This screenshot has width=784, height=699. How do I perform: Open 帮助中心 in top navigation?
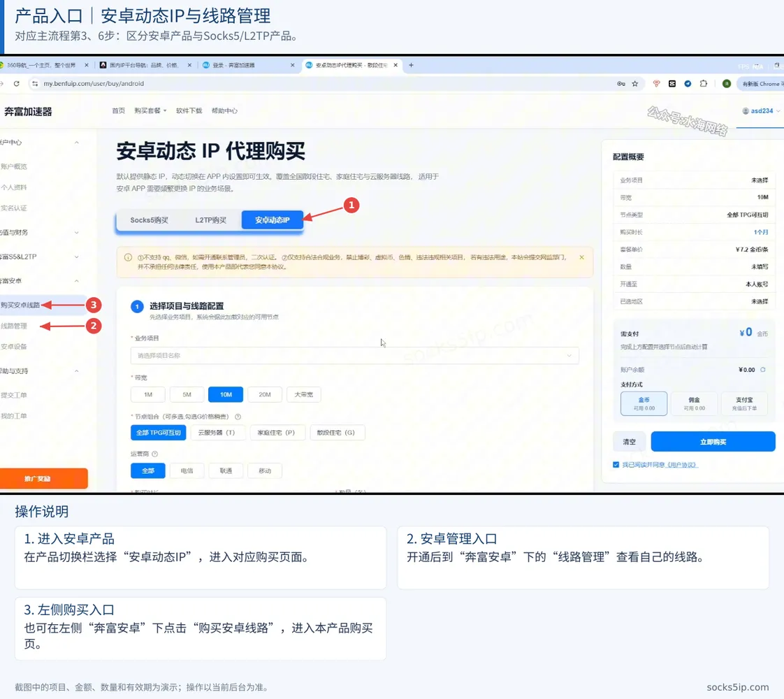224,110
